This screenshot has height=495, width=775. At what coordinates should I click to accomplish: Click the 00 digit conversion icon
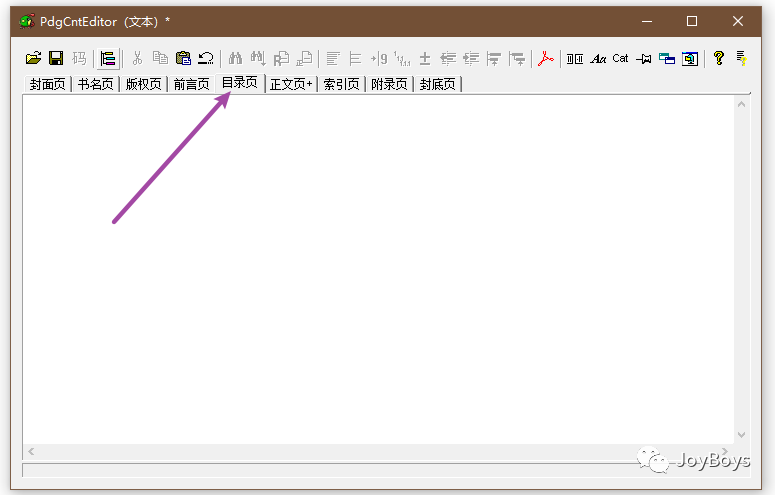575,59
